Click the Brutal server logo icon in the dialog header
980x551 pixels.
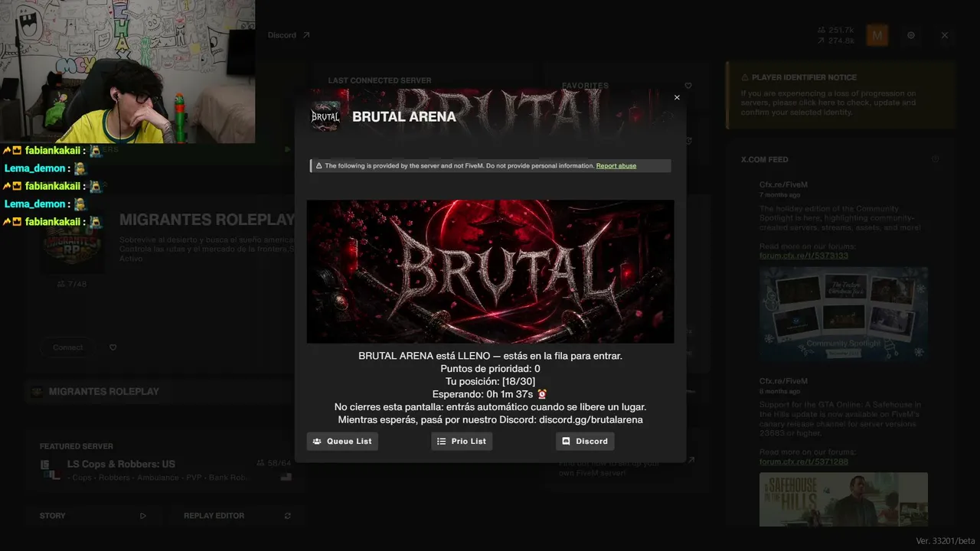pos(325,117)
